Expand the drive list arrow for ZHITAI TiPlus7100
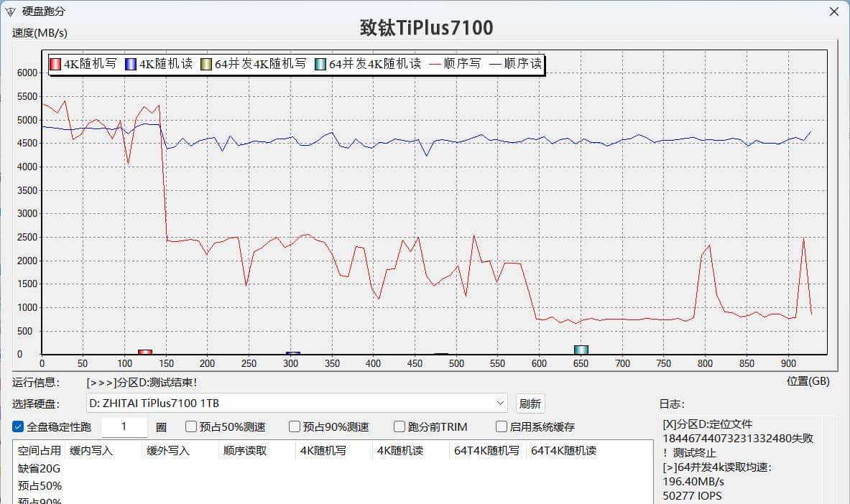This screenshot has width=850, height=504. [500, 403]
